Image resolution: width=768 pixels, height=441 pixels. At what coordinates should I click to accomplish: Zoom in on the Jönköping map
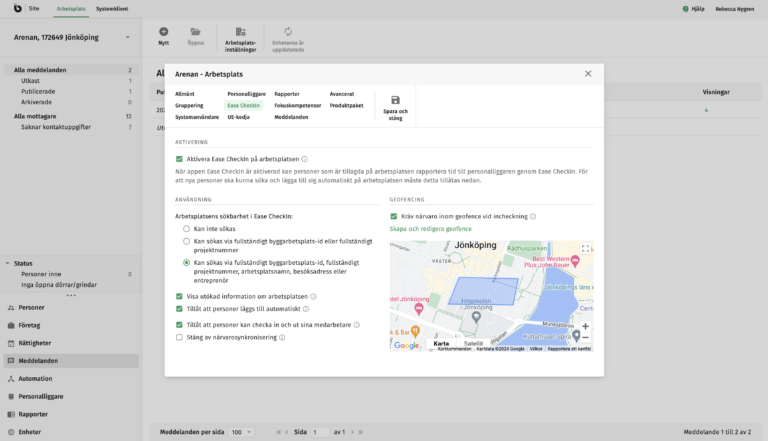[x=585, y=326]
